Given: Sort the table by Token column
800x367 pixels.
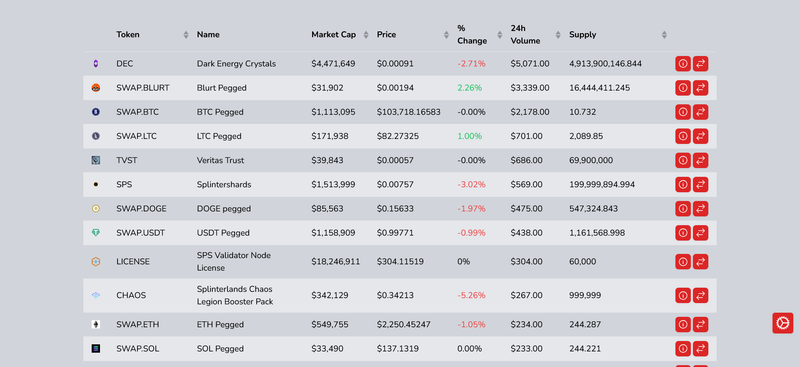Looking at the screenshot, I should [186, 35].
